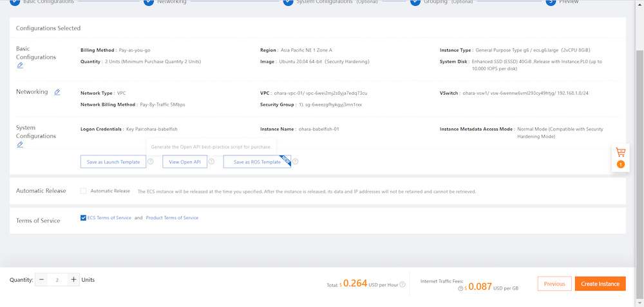Click the cart item count badge
The image size is (644, 307).
point(621,164)
